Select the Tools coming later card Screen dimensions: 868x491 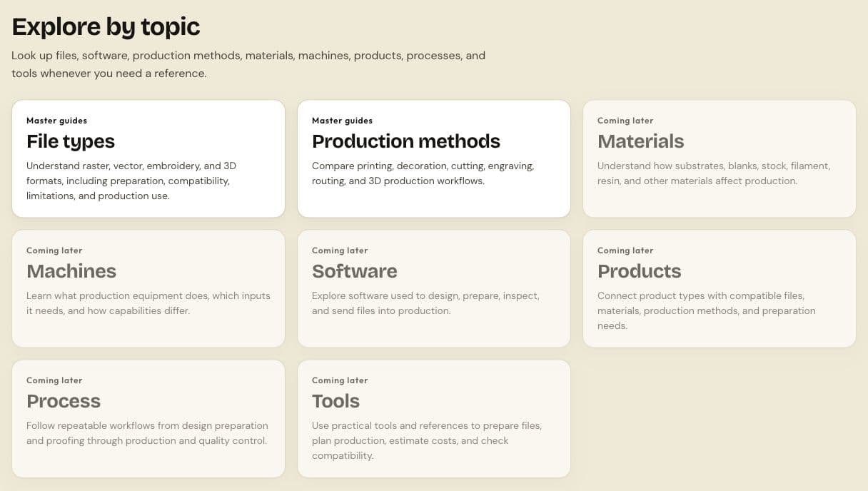434,418
